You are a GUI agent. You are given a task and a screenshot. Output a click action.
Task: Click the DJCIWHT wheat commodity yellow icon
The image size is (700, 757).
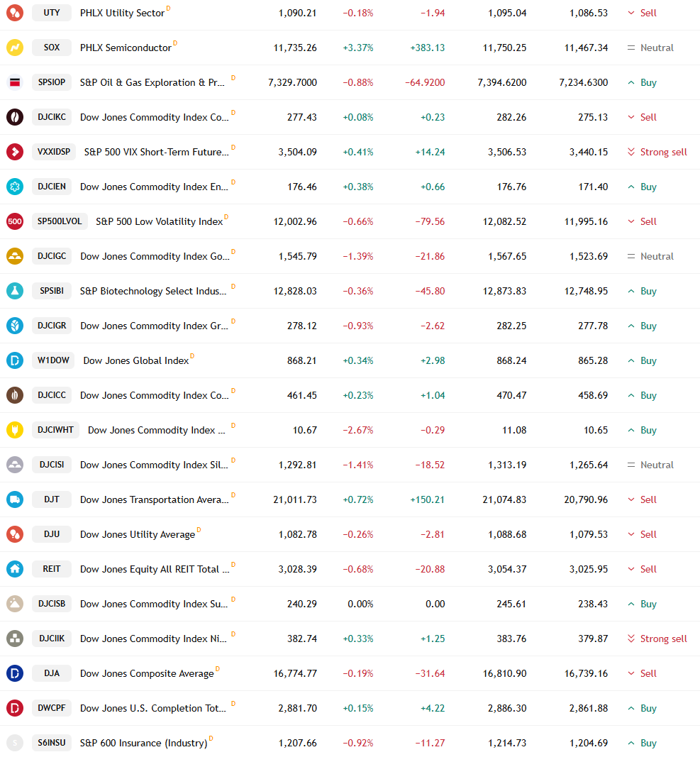[15, 430]
